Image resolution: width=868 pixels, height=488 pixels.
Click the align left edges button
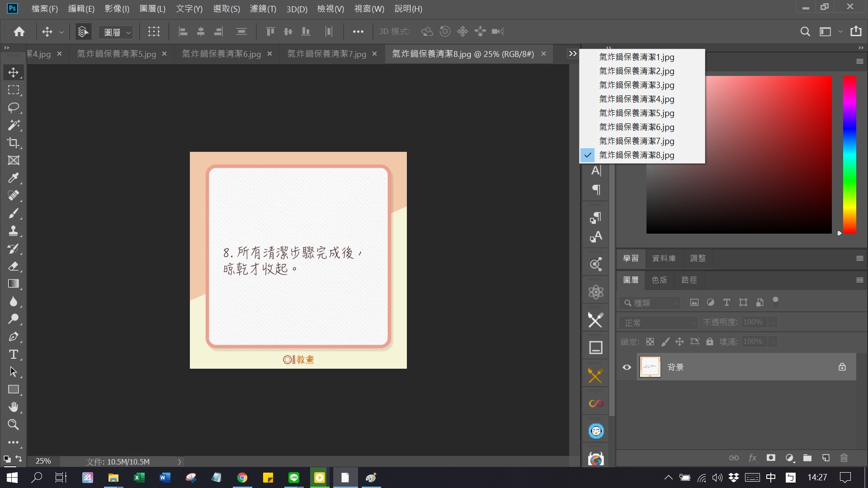(x=183, y=31)
